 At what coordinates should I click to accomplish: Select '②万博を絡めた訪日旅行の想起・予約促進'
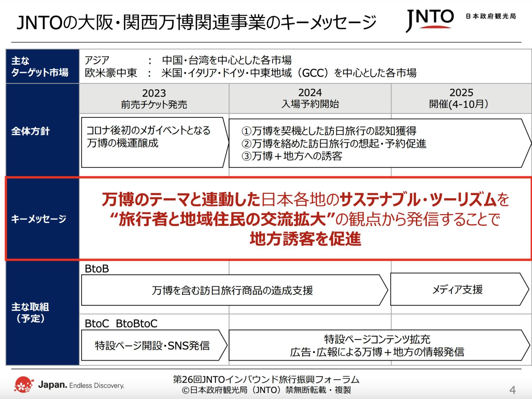tap(334, 144)
